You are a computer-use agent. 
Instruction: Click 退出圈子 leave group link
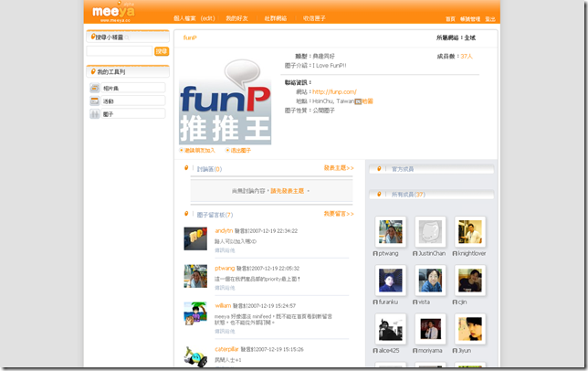(241, 150)
